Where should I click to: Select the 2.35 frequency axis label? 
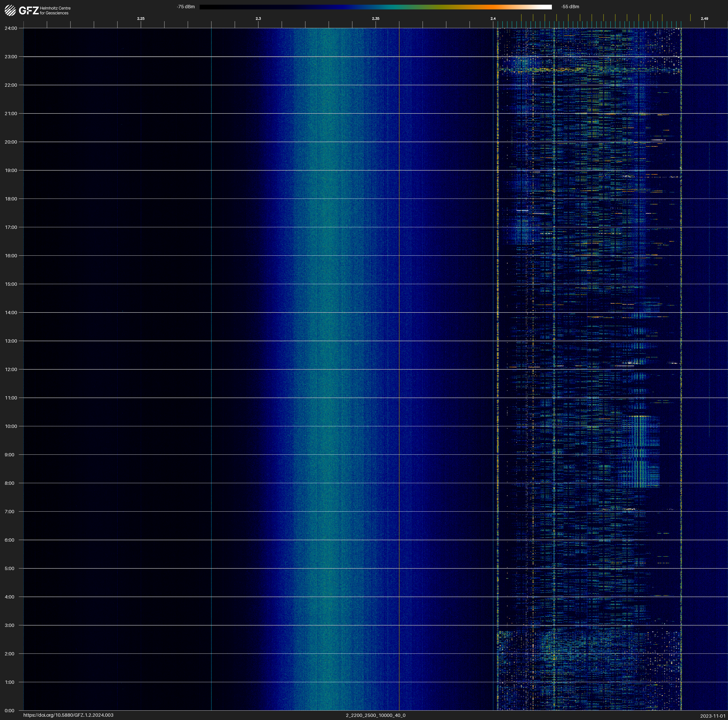[x=375, y=19]
